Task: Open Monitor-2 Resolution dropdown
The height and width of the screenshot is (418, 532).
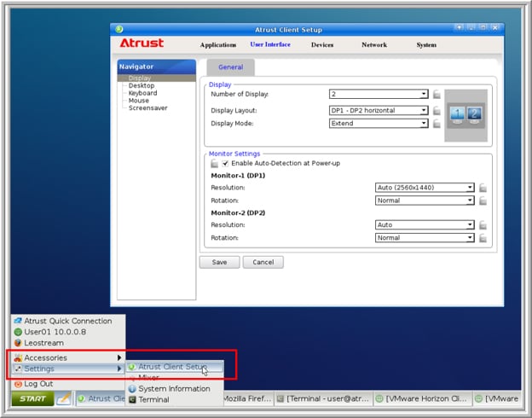Action: [425, 225]
